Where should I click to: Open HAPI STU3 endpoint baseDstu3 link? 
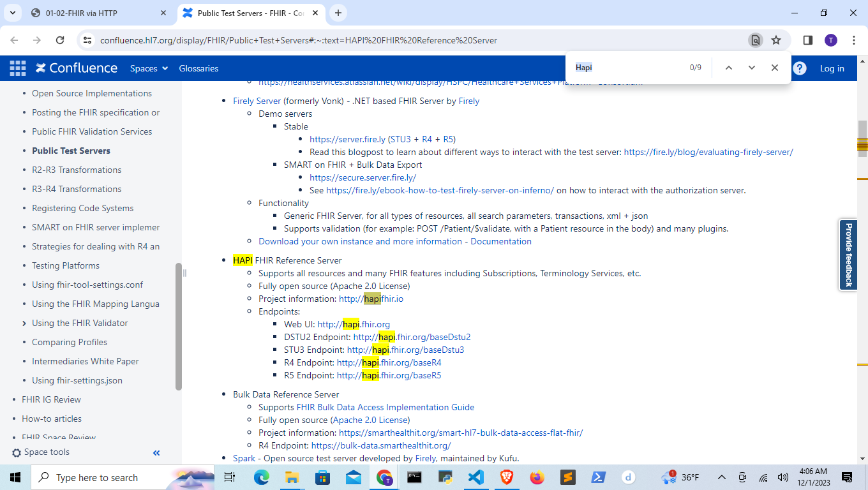click(405, 350)
